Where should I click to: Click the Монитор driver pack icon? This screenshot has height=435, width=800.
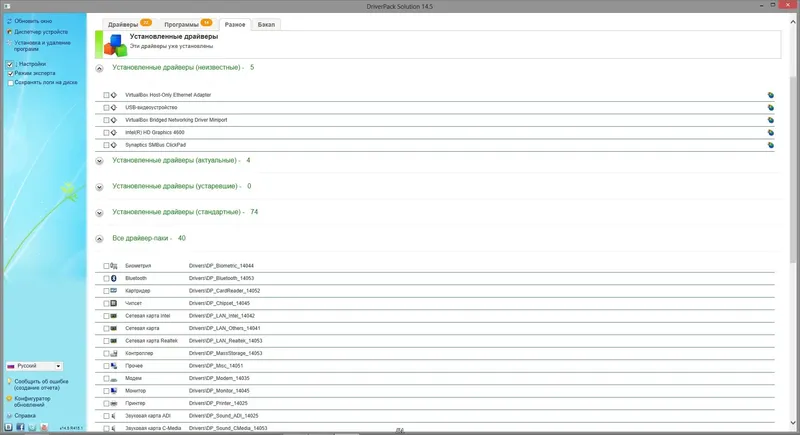point(114,391)
